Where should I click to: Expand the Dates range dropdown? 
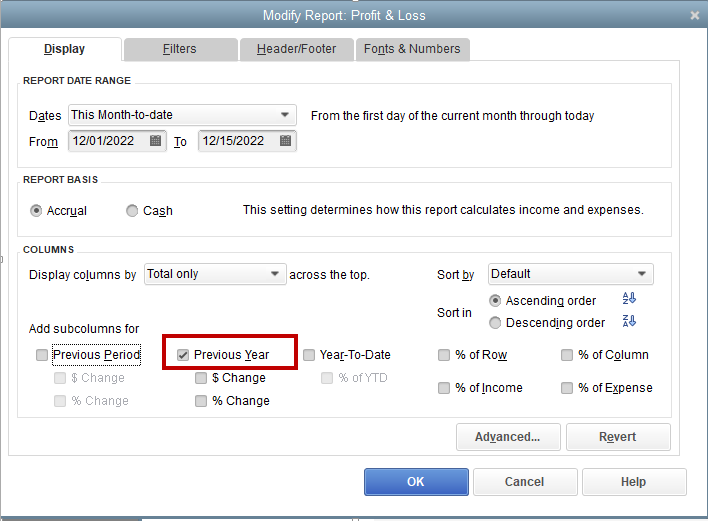pyautogui.click(x=182, y=115)
